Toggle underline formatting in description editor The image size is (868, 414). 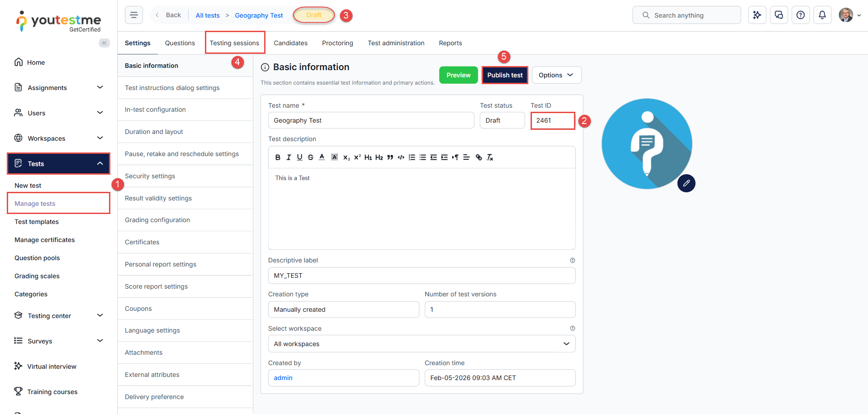299,157
